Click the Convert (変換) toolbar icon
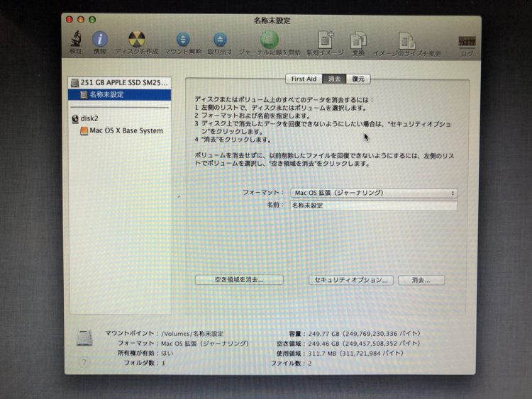This screenshot has width=532, height=399. tap(358, 40)
